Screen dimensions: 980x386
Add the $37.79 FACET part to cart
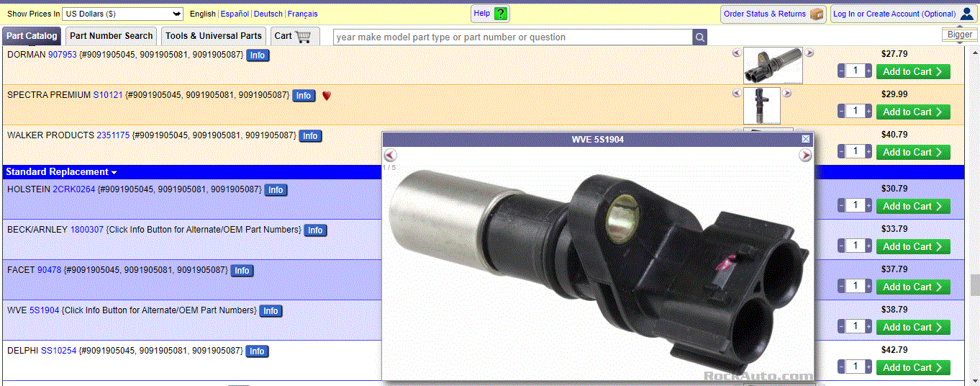913,287
